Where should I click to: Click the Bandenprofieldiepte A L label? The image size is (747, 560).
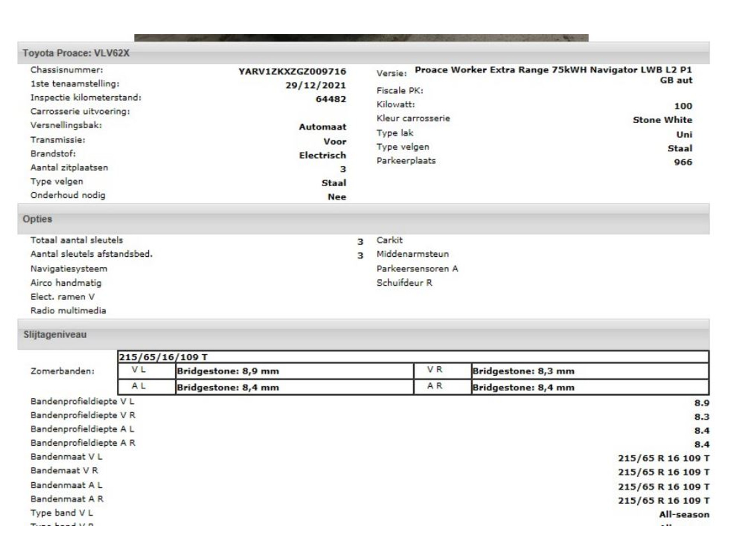82,429
